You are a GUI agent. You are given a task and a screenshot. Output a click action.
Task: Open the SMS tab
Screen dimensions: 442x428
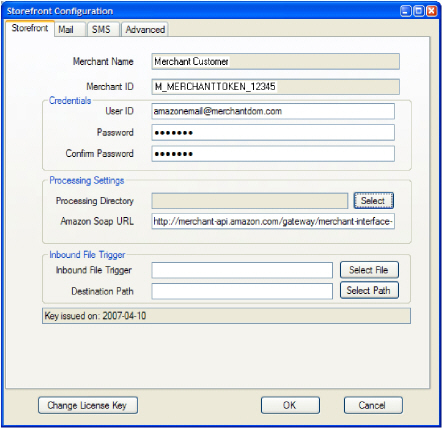pos(103,29)
